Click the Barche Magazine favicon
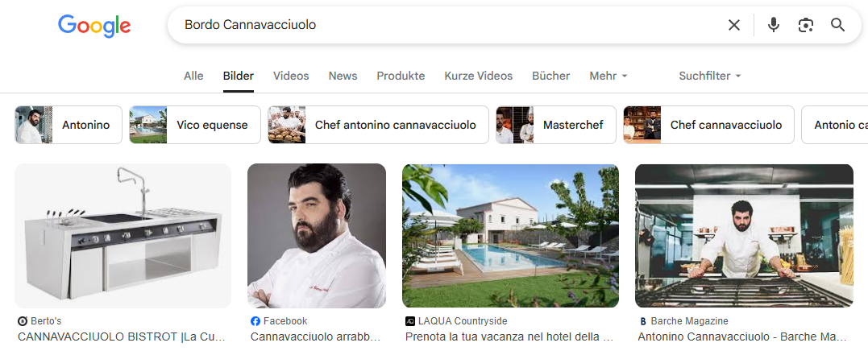The height and width of the screenshot is (351, 868). tap(642, 321)
